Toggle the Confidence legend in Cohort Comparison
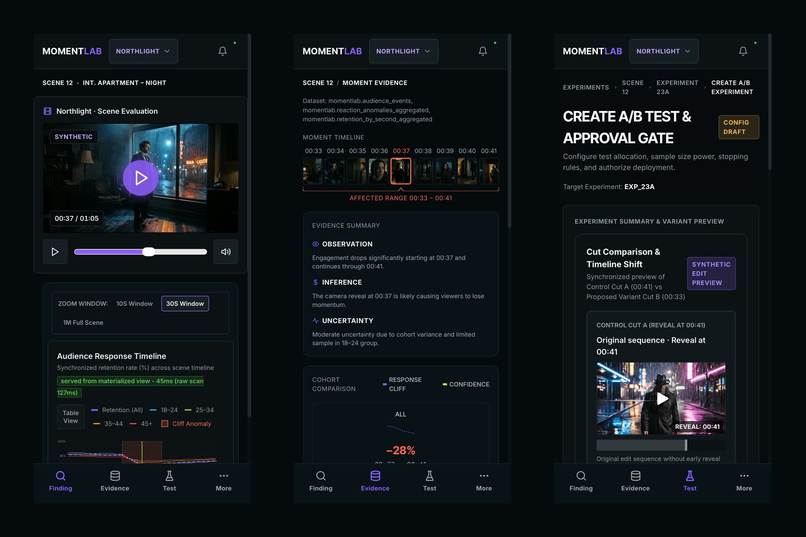The image size is (806, 537). (466, 384)
